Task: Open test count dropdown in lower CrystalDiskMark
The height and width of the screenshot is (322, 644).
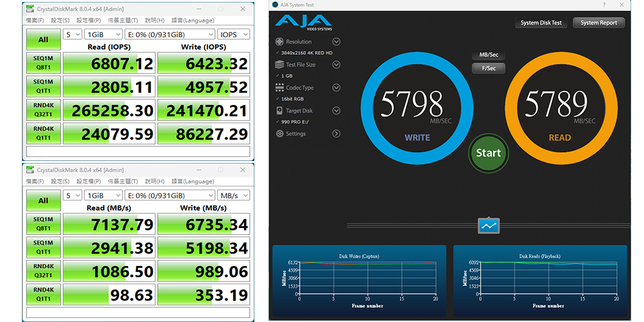Action: 73,196
